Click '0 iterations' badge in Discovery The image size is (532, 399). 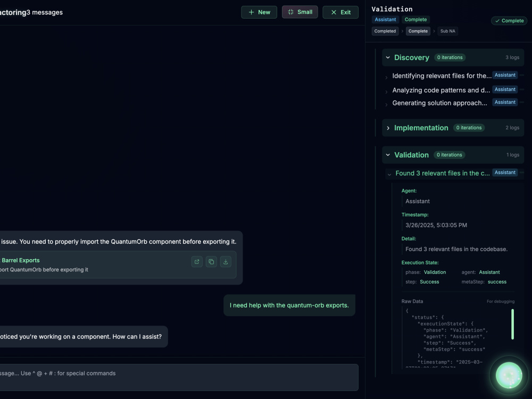(x=450, y=57)
